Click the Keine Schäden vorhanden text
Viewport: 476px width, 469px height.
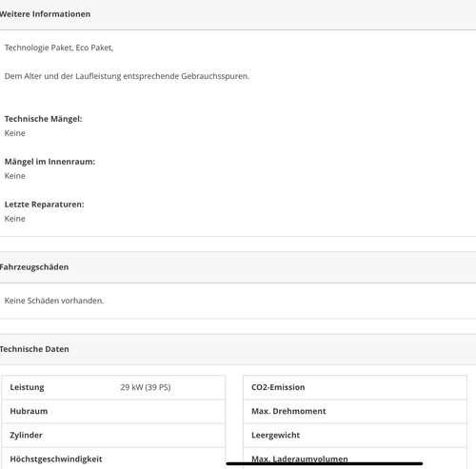54,301
